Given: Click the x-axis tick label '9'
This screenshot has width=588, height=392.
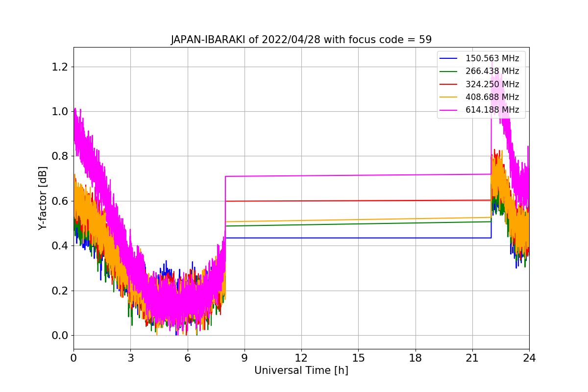Looking at the screenshot, I should 245,358.
